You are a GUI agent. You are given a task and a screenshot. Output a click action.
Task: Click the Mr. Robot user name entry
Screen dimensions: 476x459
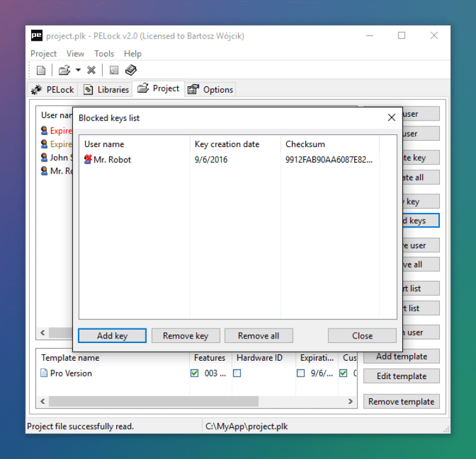pos(112,160)
